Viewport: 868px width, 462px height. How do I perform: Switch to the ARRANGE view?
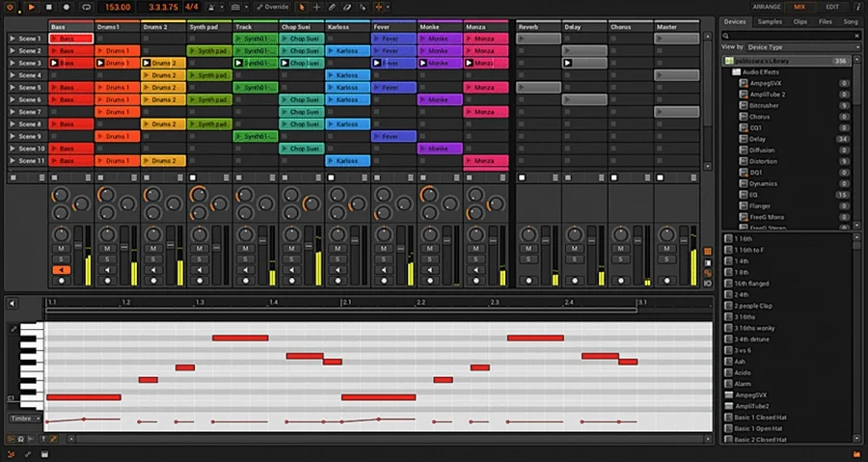pyautogui.click(x=767, y=7)
